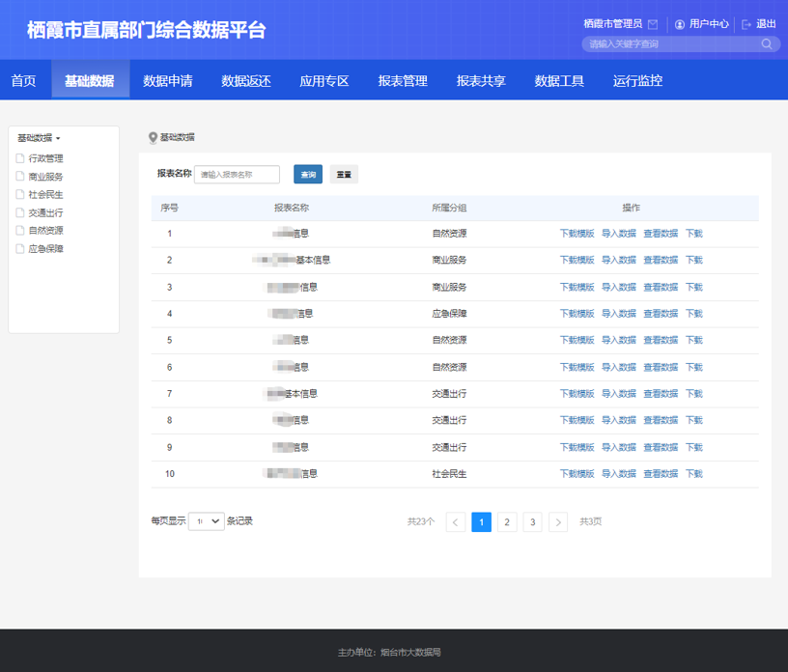Click the 退出 logout icon

[x=746, y=24]
